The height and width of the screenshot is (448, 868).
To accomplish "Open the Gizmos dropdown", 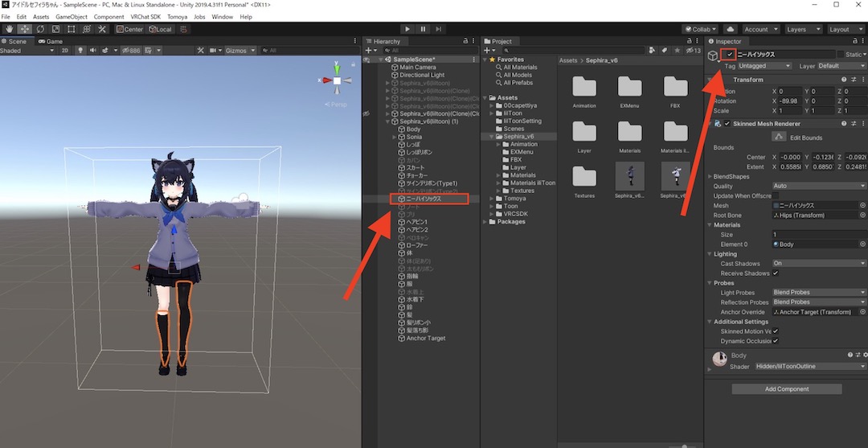I will point(240,51).
